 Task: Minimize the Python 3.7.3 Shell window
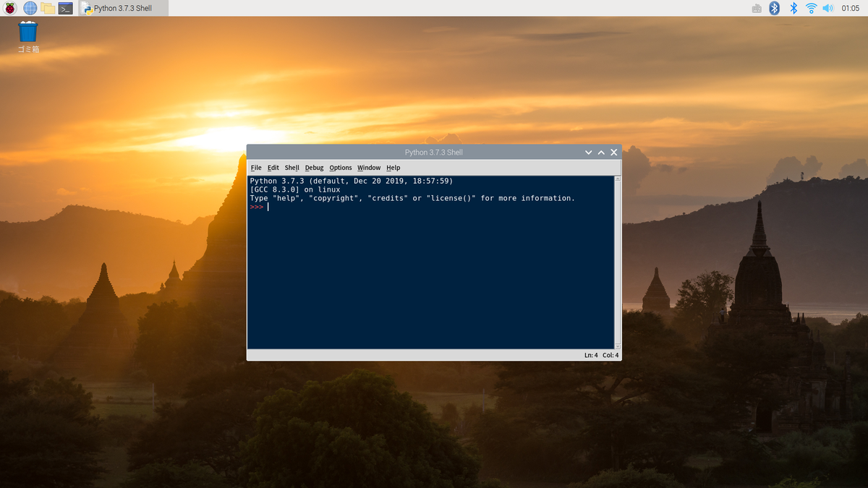tap(589, 153)
